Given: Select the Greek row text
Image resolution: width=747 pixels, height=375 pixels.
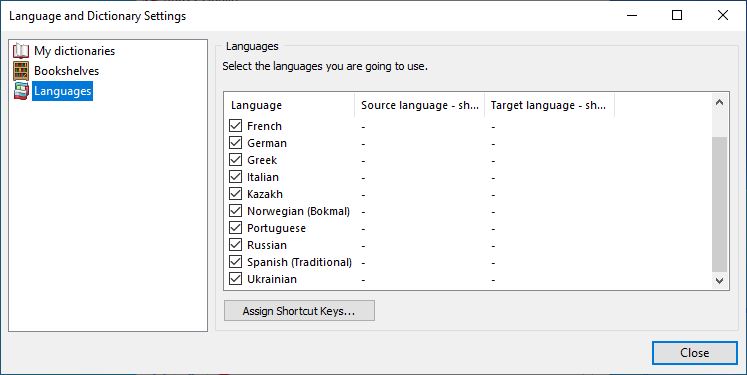Looking at the screenshot, I should tap(262, 160).
